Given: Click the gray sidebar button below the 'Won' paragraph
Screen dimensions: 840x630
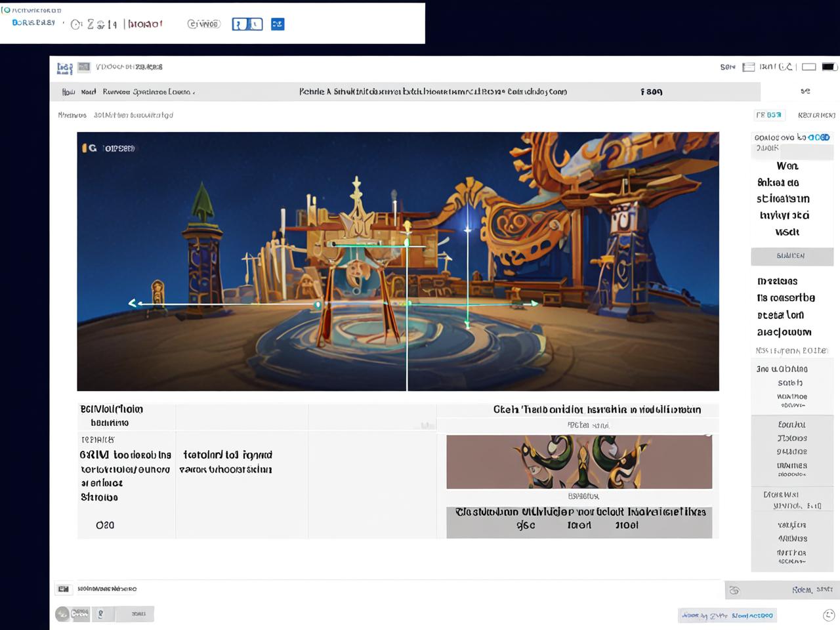Looking at the screenshot, I should [x=792, y=256].
